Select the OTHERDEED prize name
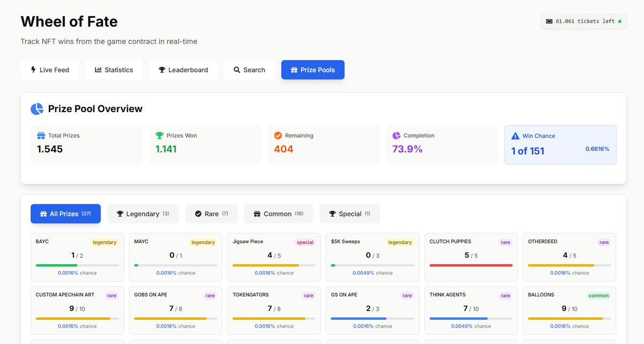The width and height of the screenshot is (644, 344). (543, 241)
